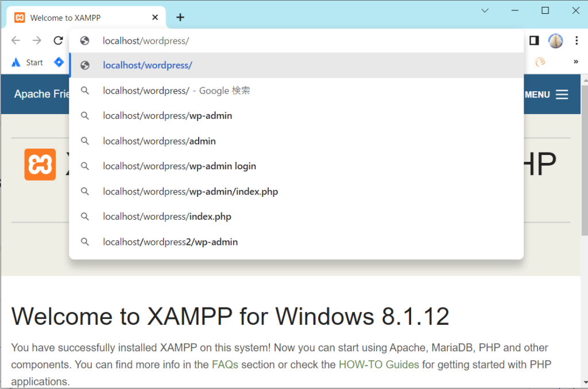
Task: Select the Welcome to XAMPP tab
Action: pos(80,18)
